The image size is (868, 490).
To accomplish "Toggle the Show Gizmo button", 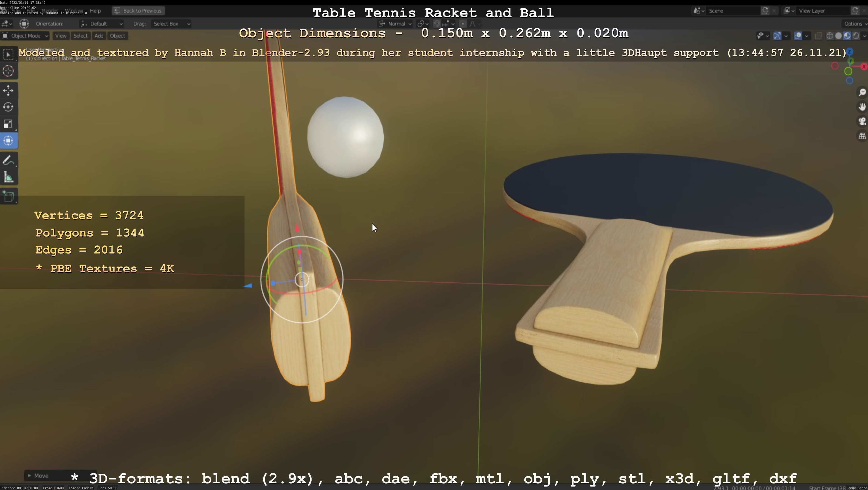I will 777,36.
